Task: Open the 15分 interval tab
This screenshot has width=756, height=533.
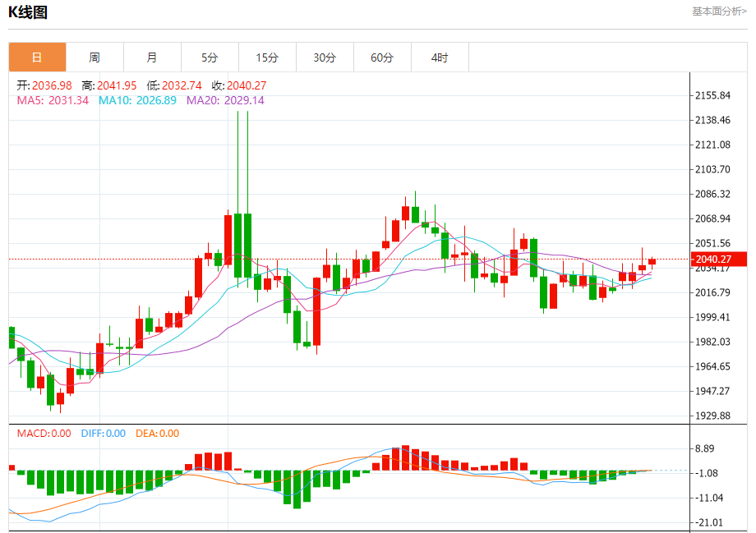Action: click(267, 57)
